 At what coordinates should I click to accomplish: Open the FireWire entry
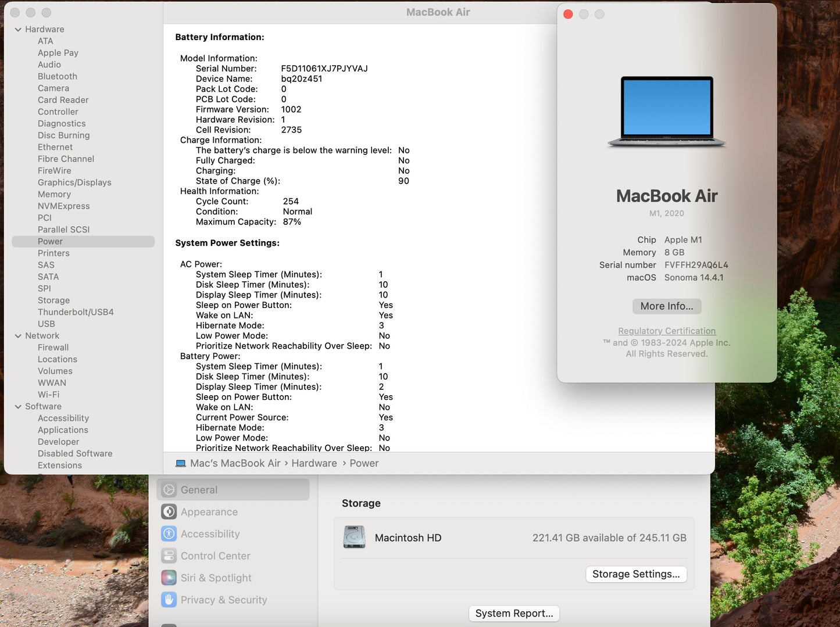pyautogui.click(x=55, y=171)
